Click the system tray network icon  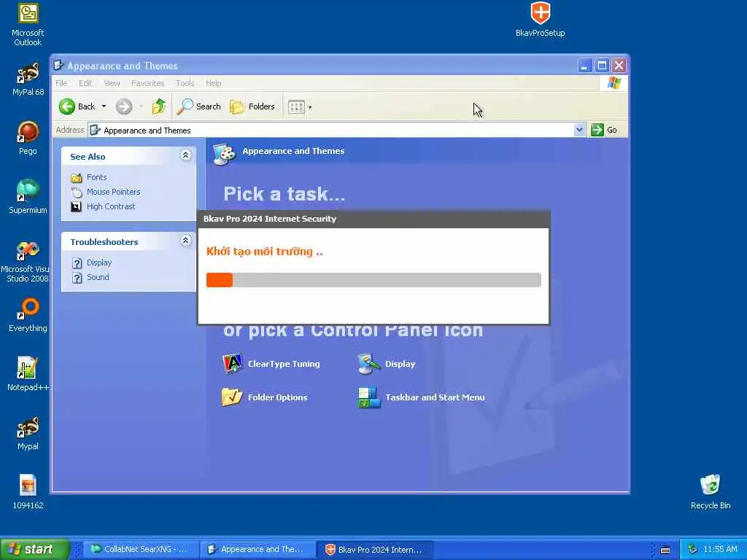pyautogui.click(x=693, y=550)
